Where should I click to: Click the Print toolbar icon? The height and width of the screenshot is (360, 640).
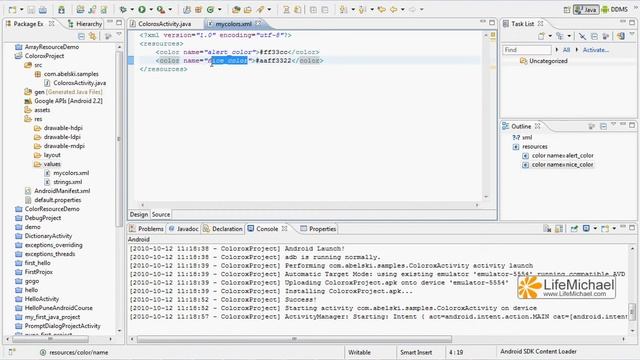coord(42,9)
